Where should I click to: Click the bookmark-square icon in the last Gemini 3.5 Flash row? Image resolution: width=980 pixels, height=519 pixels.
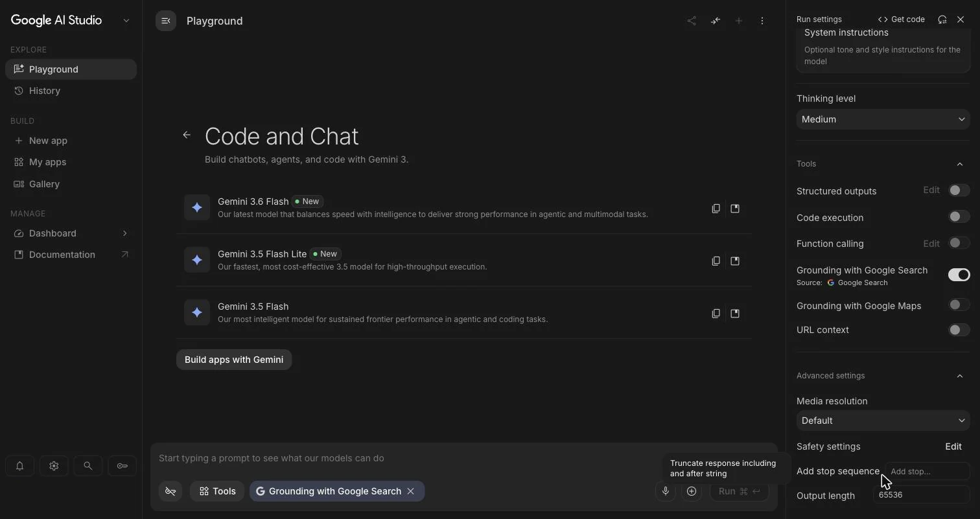coord(735,314)
